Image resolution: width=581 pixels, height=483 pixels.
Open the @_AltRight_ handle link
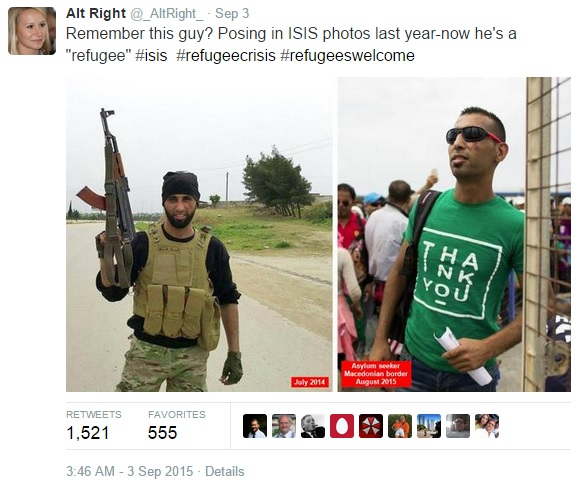click(166, 14)
